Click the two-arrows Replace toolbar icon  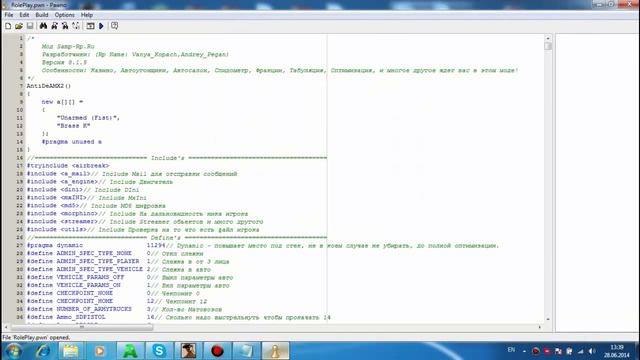click(x=76, y=26)
